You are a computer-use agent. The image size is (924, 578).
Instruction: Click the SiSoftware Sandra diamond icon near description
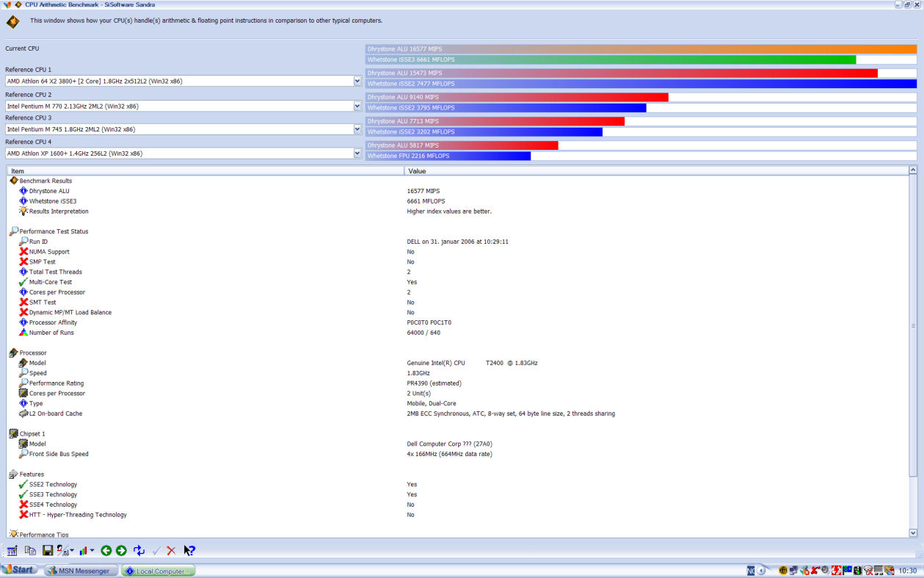12,21
